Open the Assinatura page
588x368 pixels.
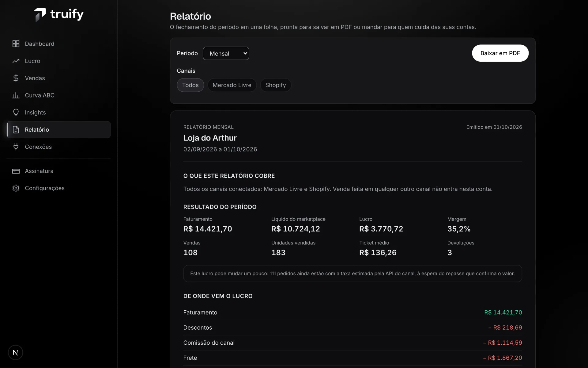click(58, 171)
